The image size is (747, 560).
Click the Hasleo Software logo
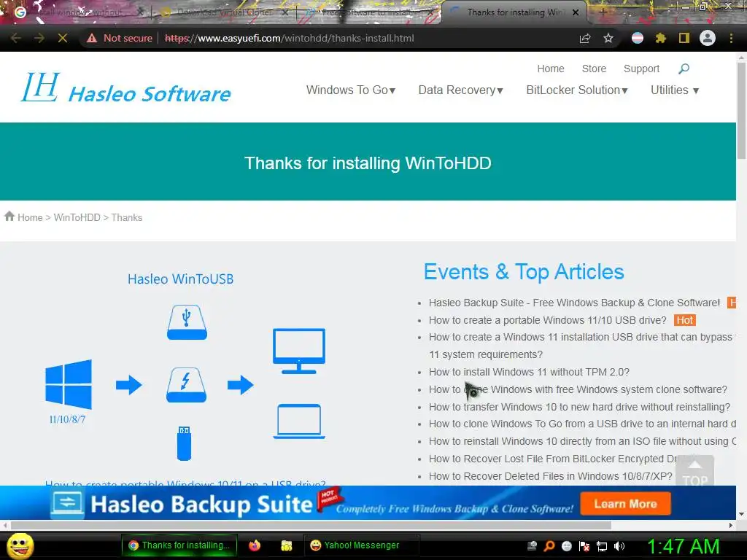125,88
